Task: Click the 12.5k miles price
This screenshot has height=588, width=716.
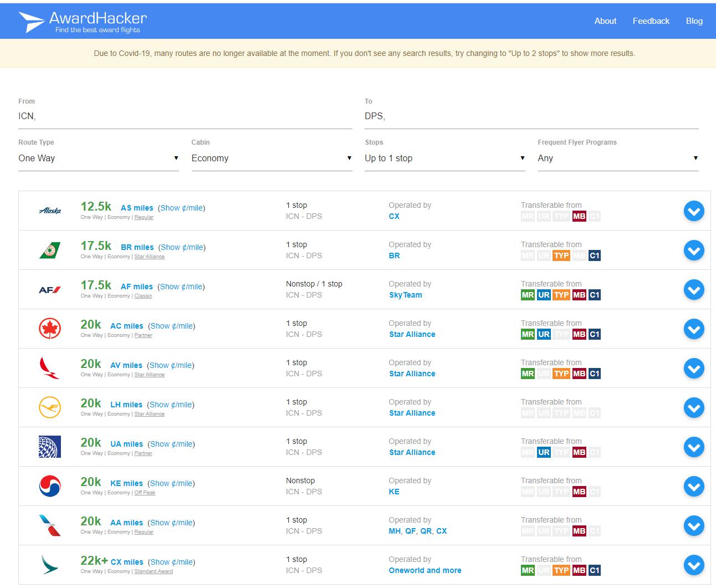Action: [96, 207]
